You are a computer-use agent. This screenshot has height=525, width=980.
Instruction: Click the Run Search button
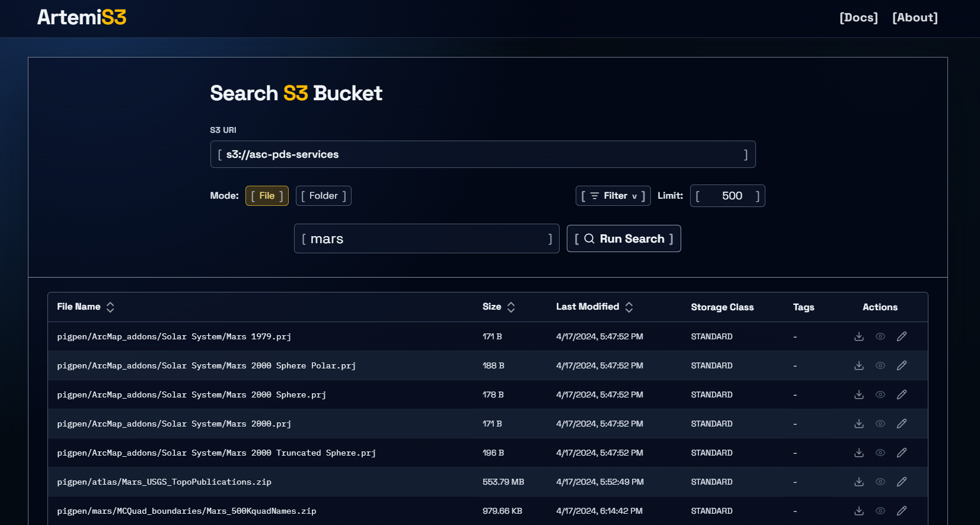coord(624,238)
